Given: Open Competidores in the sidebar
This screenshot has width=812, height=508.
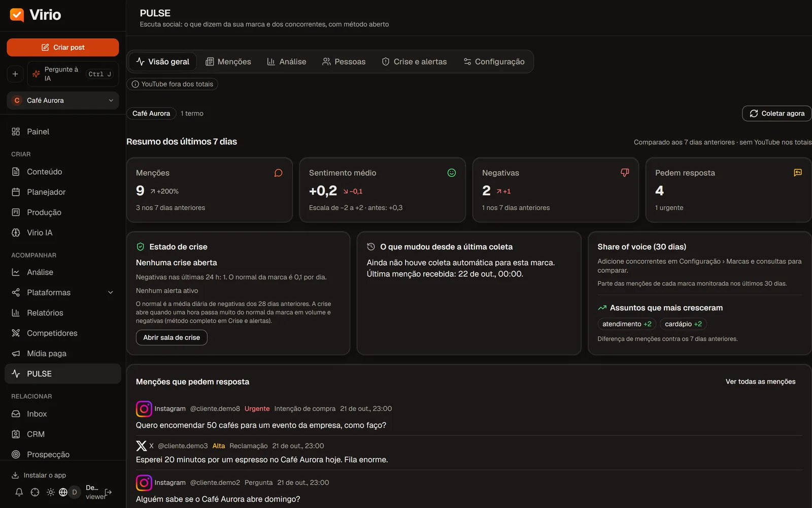Looking at the screenshot, I should click(x=63, y=333).
